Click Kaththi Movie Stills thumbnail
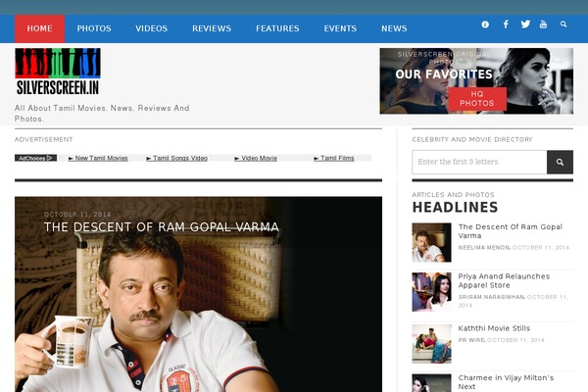This screenshot has width=588, height=392. point(431,344)
